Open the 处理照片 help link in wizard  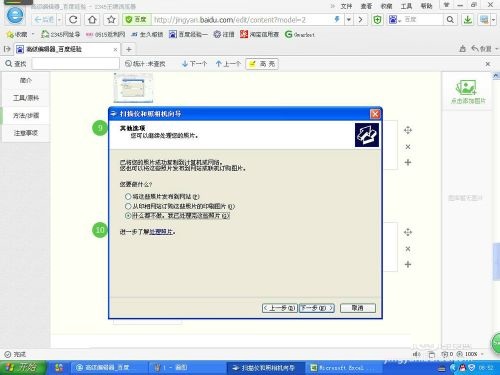[161, 232]
